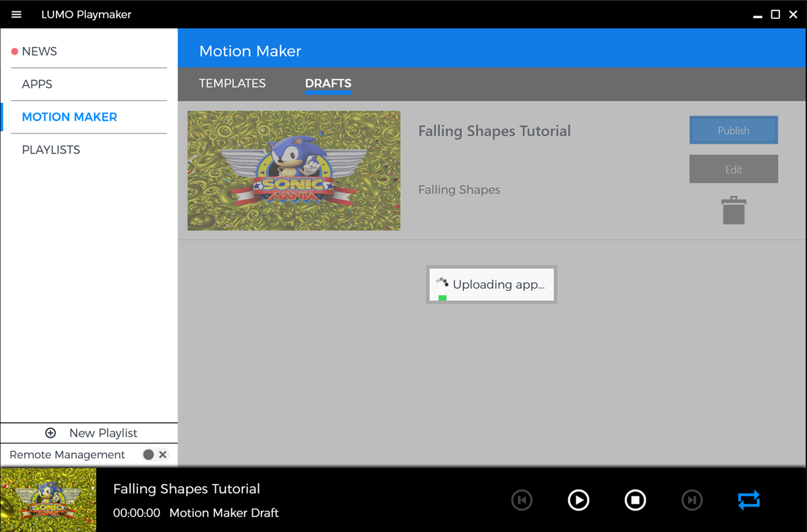Viewport: 807px width, 532px height.
Task: Skip to next track
Action: tap(692, 500)
